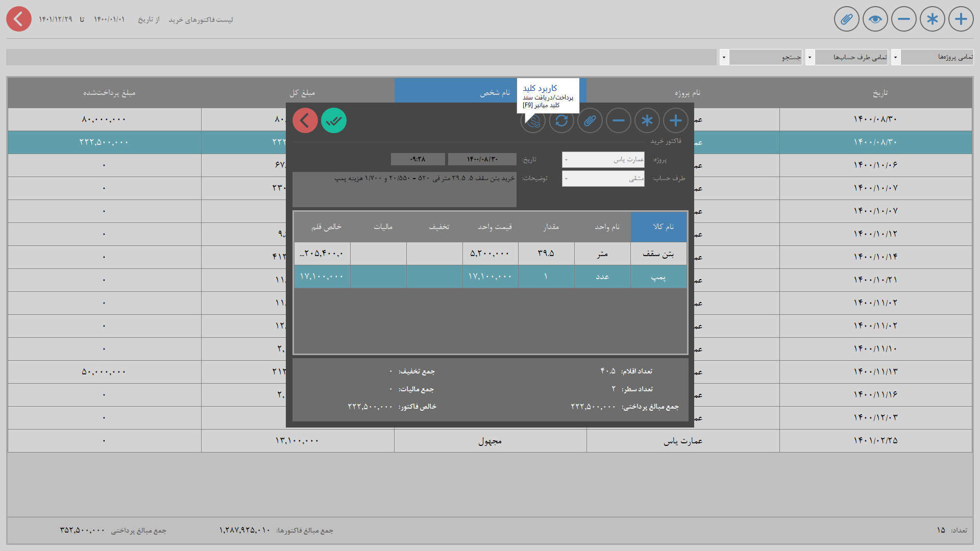Click the refresh icon in invoice dialog toolbar
The width and height of the screenshot is (980, 551).
coord(561,121)
